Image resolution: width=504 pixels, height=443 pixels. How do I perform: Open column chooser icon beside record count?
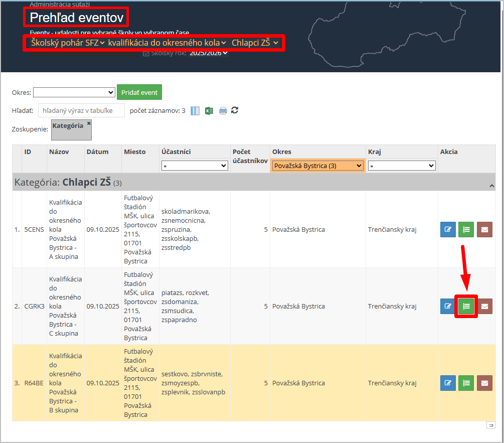195,110
